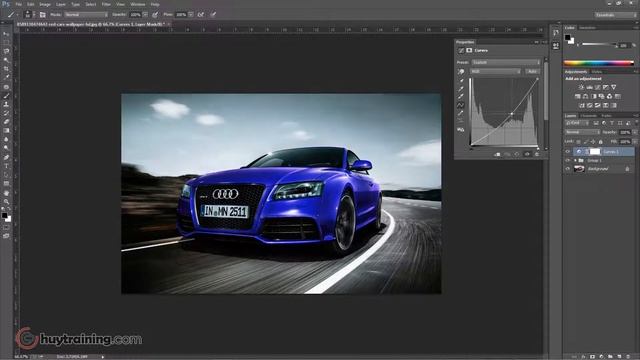
Task: Choose edit-points curve mode icon
Action: coord(461,105)
